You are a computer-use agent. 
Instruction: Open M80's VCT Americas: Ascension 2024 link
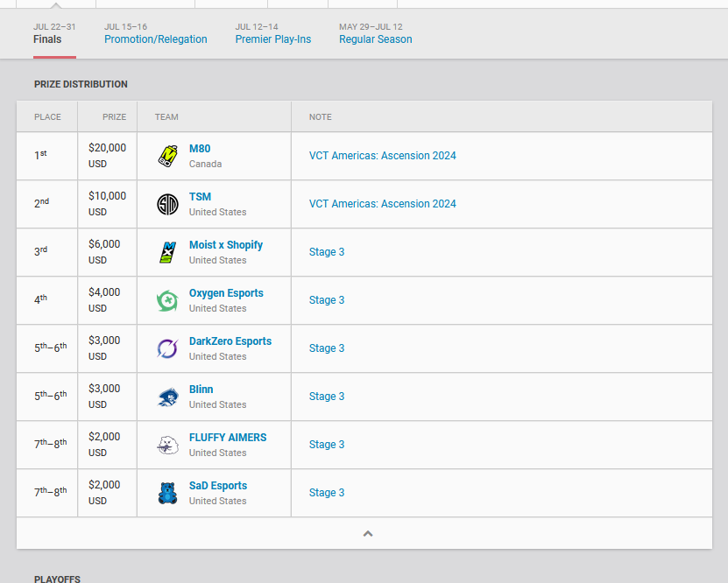383,156
